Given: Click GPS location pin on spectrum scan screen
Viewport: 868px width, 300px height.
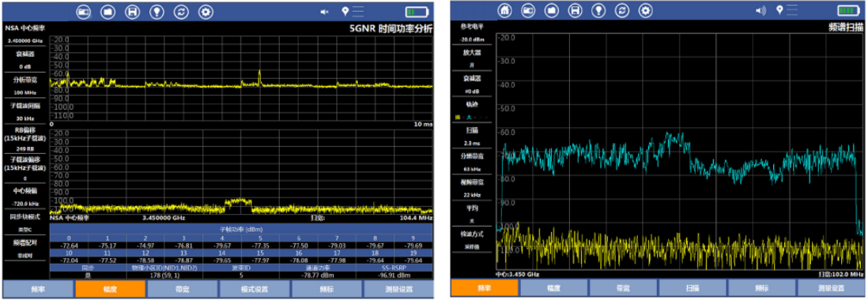Looking at the screenshot, I should pos(780,10).
